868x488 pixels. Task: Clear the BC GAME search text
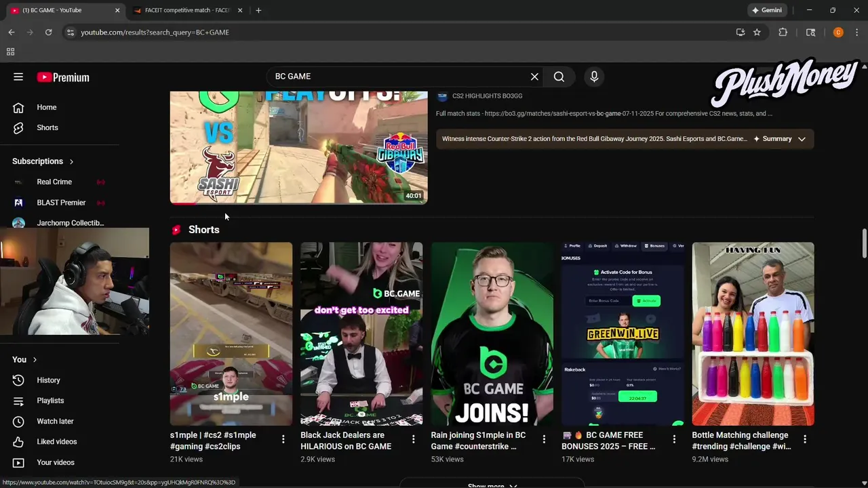(534, 77)
